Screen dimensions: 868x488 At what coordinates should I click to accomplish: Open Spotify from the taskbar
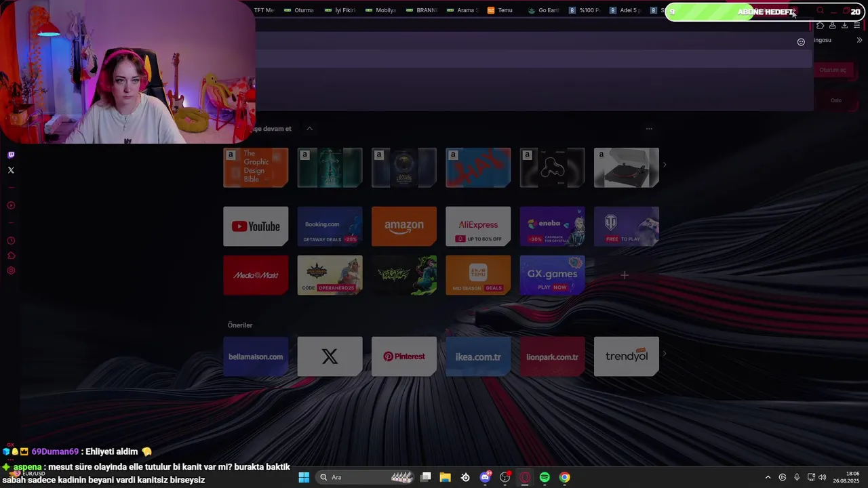point(545,477)
